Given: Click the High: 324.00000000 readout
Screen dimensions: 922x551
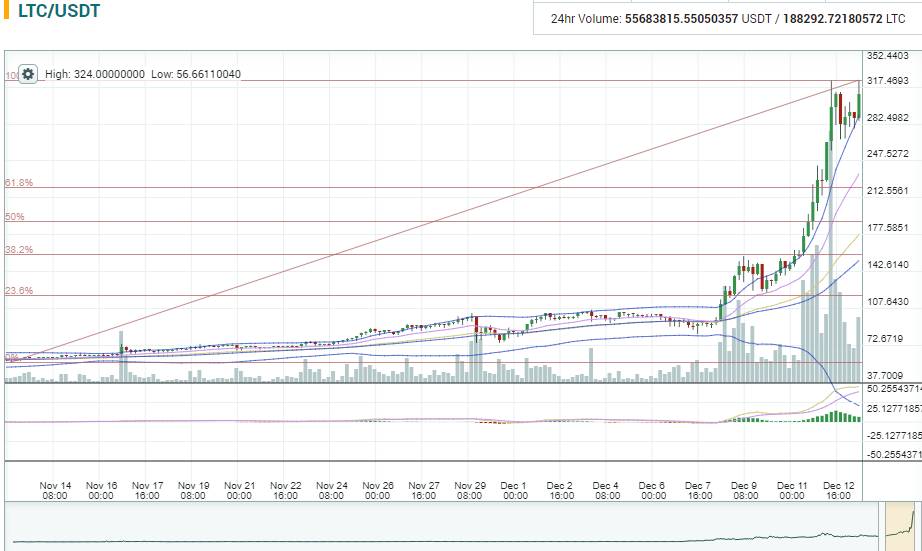Looking at the screenshot, I should point(95,75).
